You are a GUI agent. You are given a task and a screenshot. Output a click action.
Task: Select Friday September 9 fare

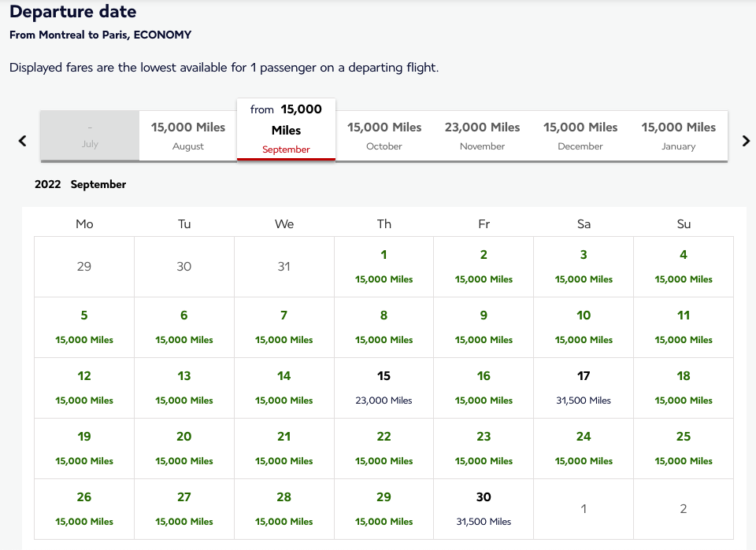click(484, 327)
